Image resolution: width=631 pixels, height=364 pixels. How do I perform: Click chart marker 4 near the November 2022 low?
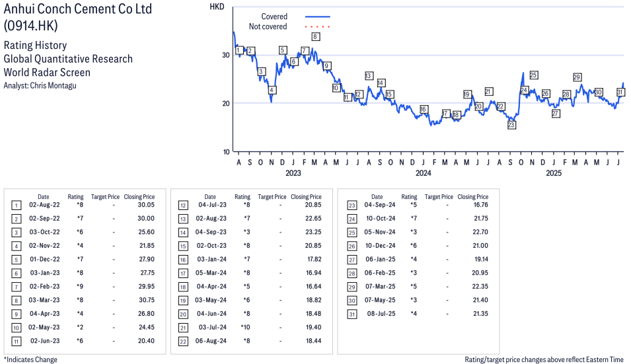click(x=272, y=90)
